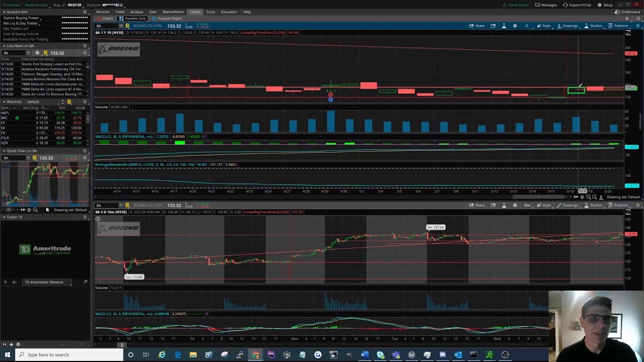The image size is (644, 362).
Task: Open Studies menu on lower chart
Action: tap(593, 205)
